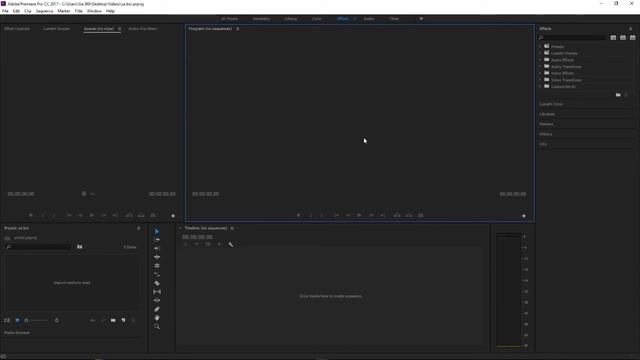Click Drag Video Only icon in Source monitor
The height and width of the screenshot is (360, 640).
point(84,194)
